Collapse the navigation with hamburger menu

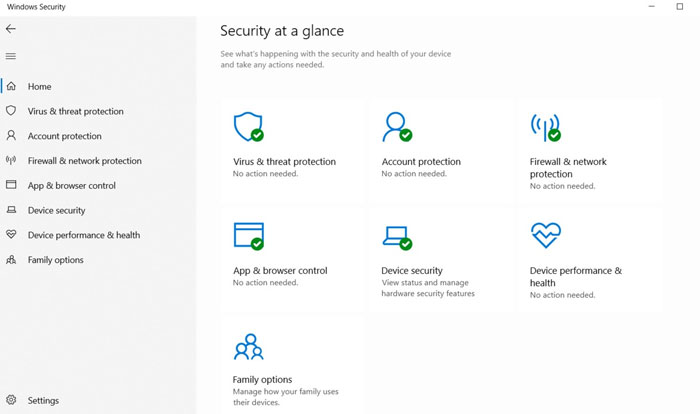(x=11, y=56)
